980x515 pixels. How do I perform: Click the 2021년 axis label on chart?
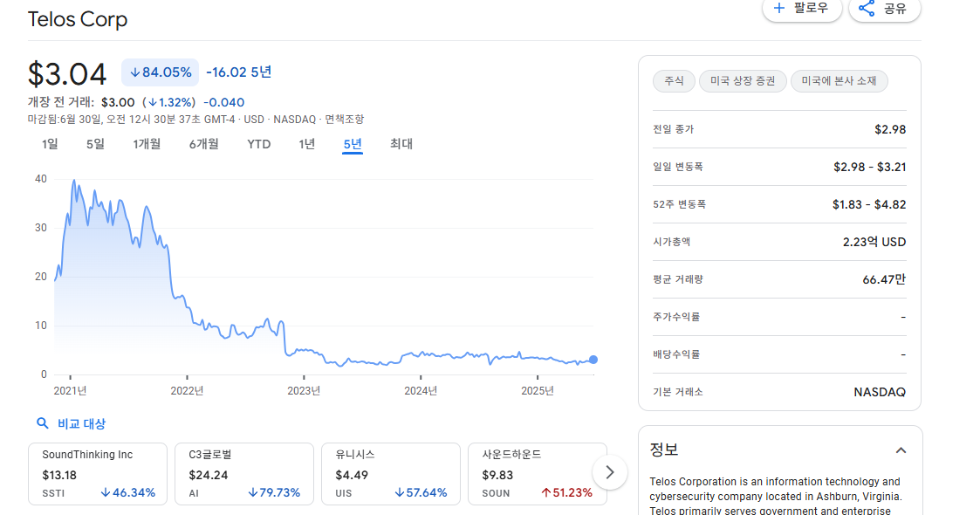(70, 391)
